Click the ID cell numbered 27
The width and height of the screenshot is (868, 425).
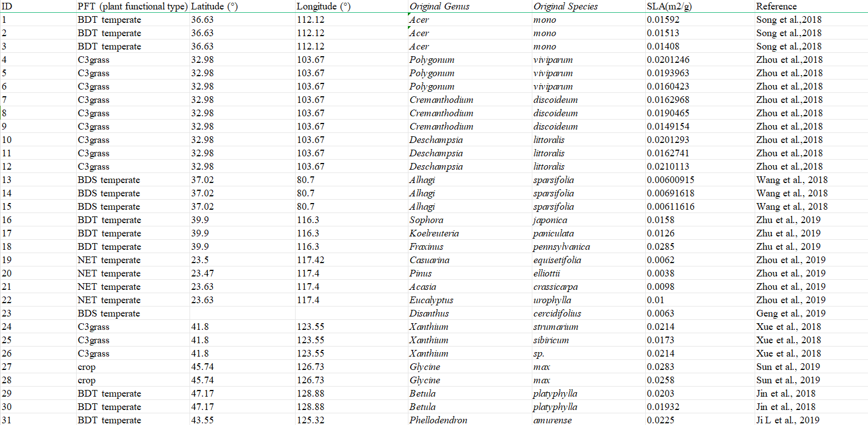pyautogui.click(x=7, y=367)
